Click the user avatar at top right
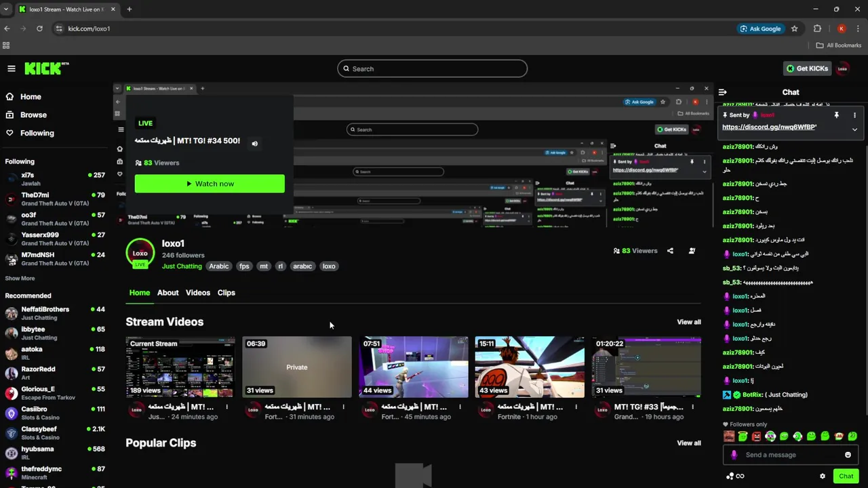This screenshot has width=868, height=488. tap(843, 68)
